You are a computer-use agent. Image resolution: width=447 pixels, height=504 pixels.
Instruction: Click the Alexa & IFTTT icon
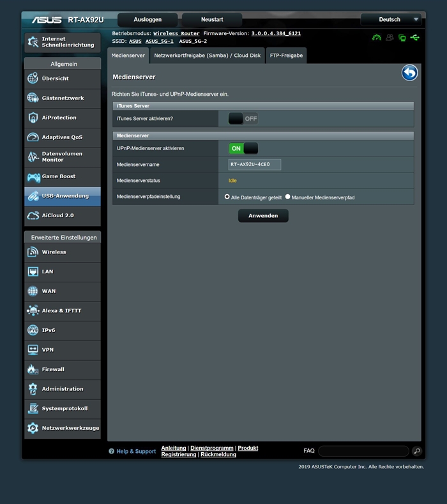[x=33, y=310]
